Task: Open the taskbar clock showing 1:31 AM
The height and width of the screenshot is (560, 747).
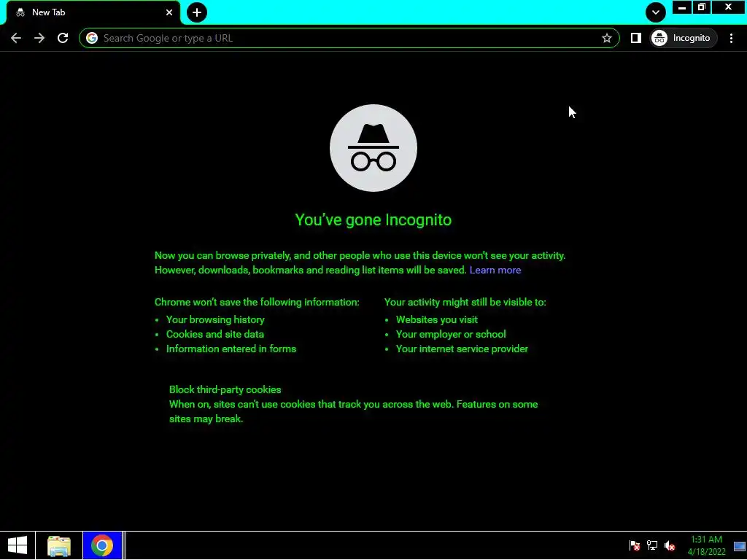Action: [x=706, y=545]
